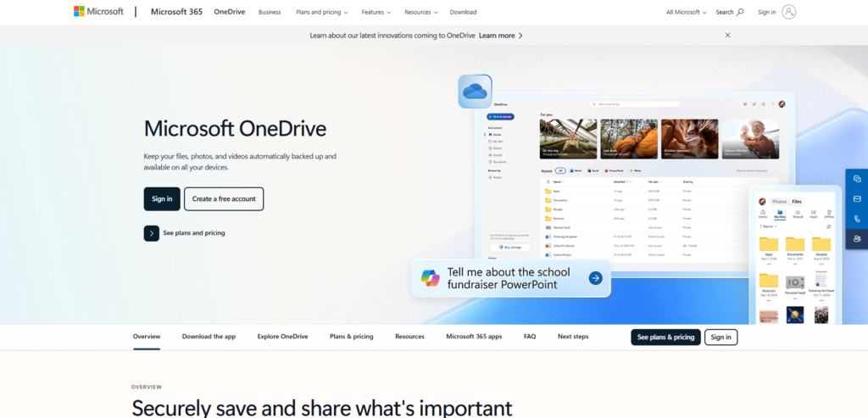Click the top-bar Sign in text

coord(766,12)
